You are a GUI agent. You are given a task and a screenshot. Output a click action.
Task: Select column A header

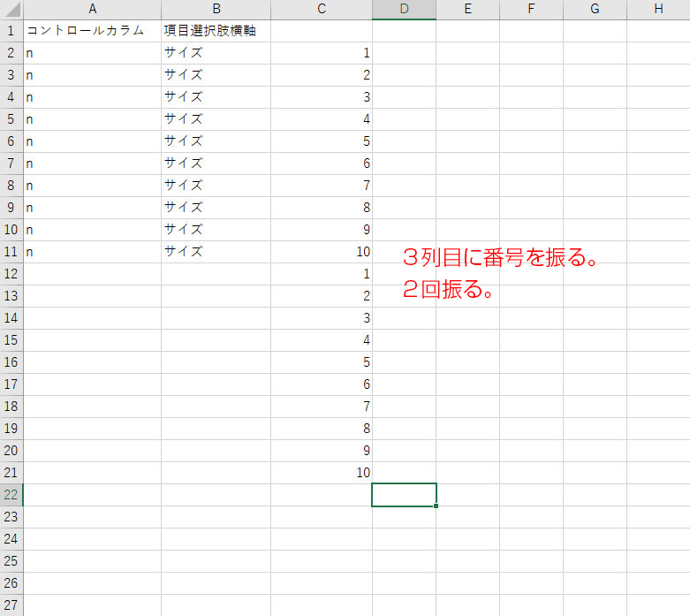click(x=92, y=9)
